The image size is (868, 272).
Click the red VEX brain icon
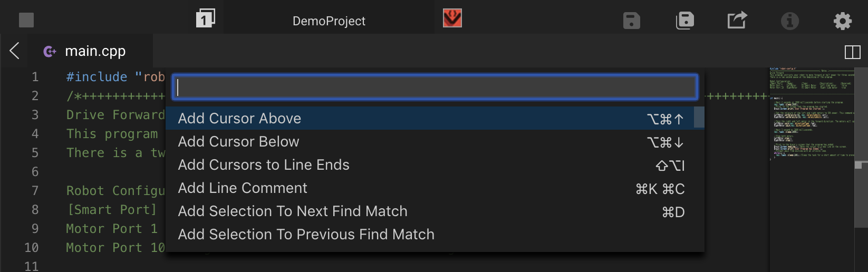[452, 18]
